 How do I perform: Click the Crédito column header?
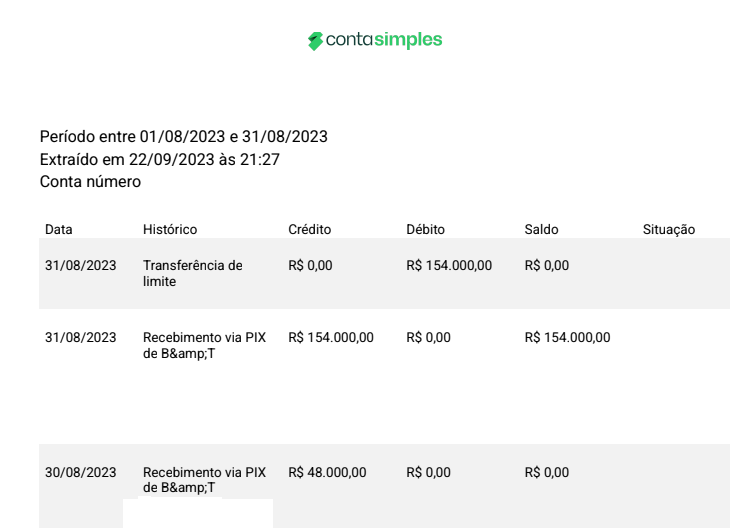(x=310, y=229)
